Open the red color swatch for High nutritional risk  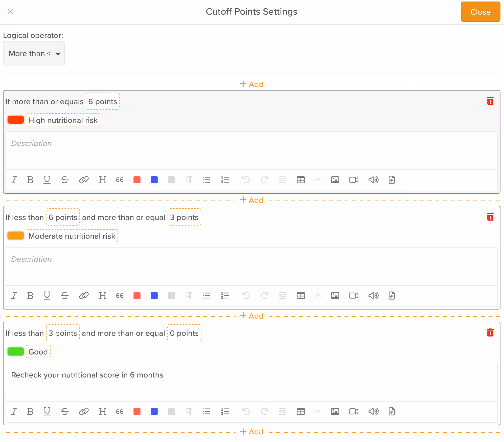tap(16, 120)
